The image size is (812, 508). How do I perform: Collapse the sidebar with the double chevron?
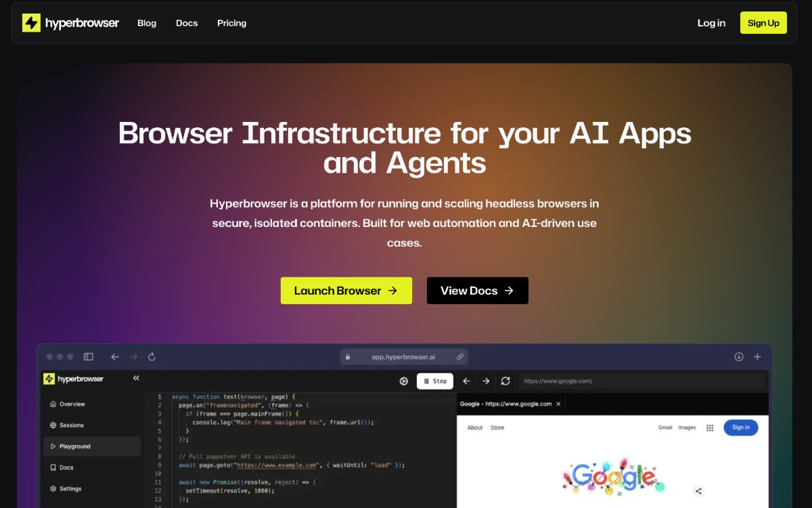tap(136, 378)
